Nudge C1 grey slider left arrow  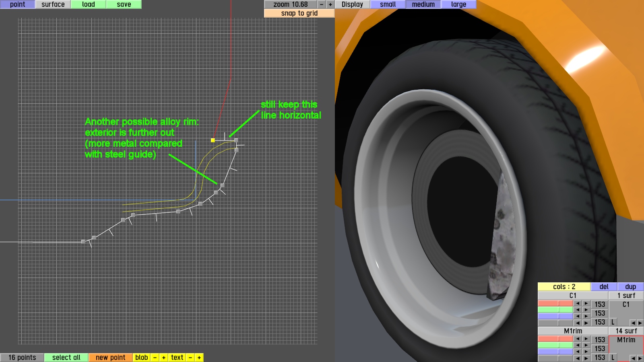pyautogui.click(x=578, y=323)
